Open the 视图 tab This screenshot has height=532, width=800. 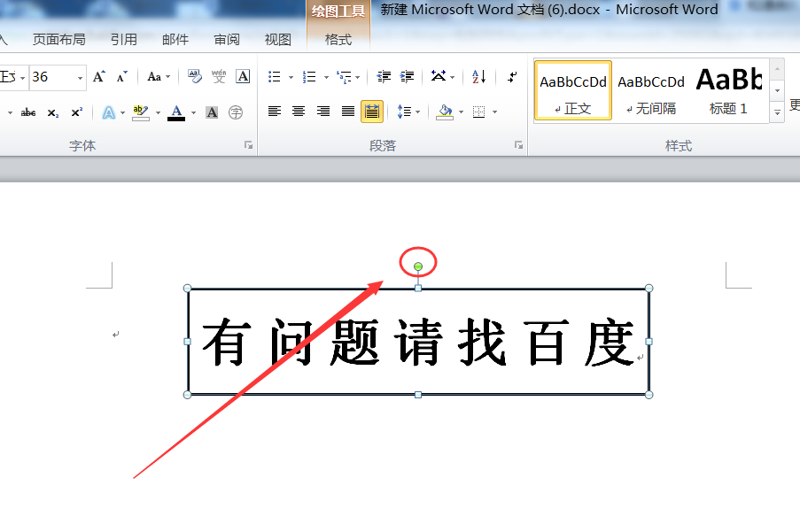278,39
